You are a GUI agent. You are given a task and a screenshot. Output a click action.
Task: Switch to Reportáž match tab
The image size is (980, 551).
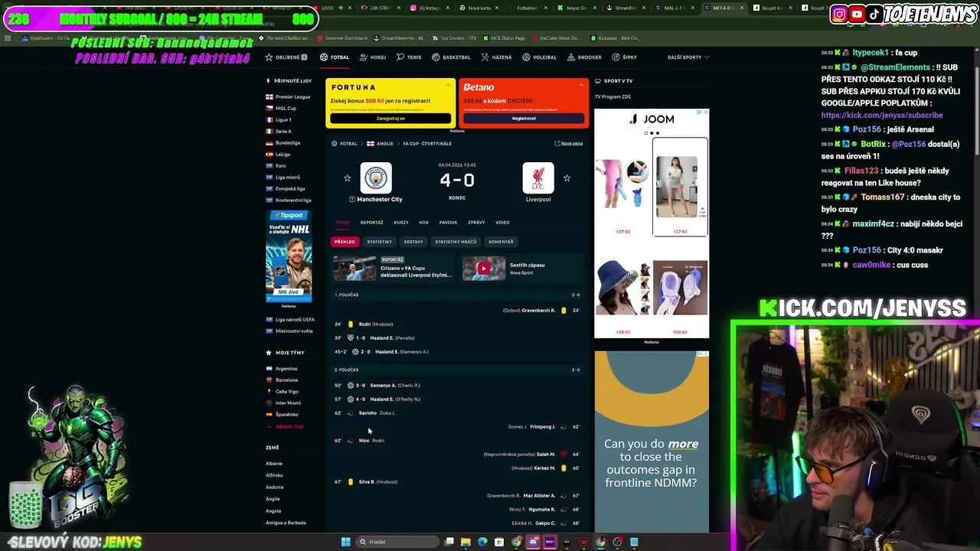371,223
